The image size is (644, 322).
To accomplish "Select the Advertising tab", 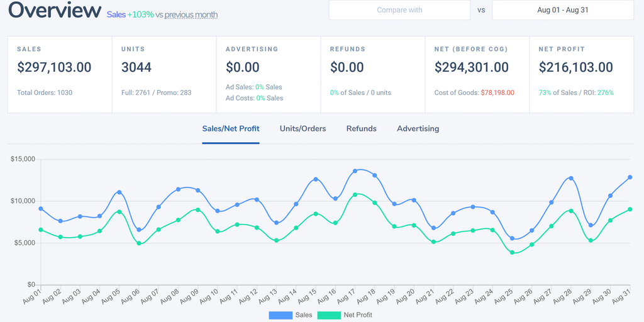I will pyautogui.click(x=418, y=129).
